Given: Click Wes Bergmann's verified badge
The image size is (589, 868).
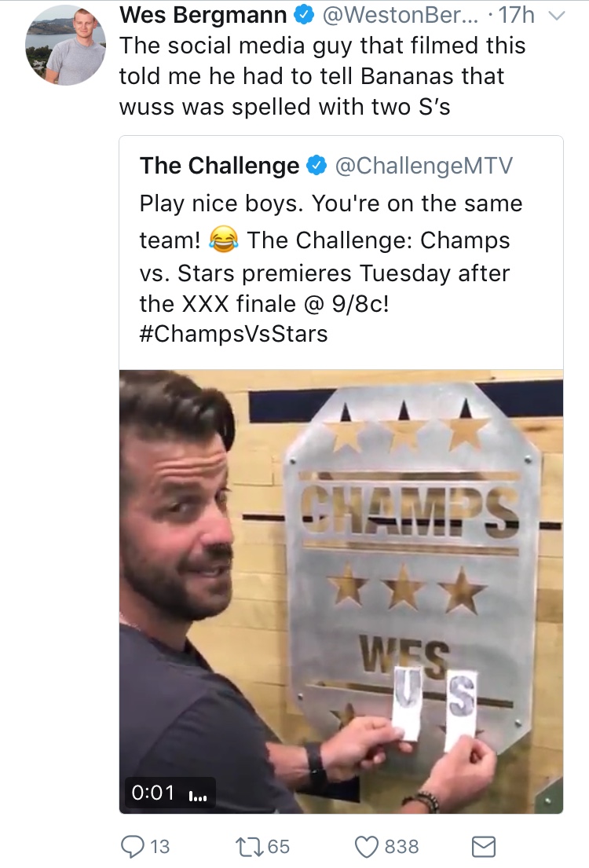Looking at the screenshot, I should (x=303, y=16).
